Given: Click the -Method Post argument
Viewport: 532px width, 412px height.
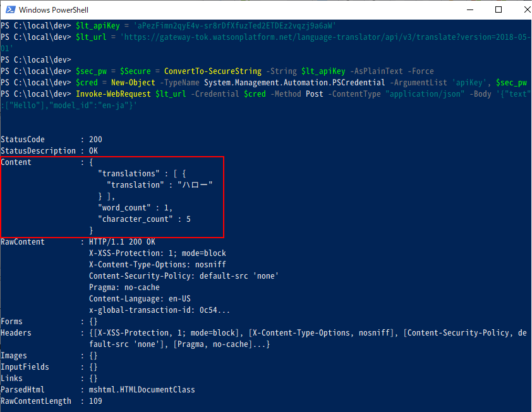Looking at the screenshot, I should (x=297, y=94).
